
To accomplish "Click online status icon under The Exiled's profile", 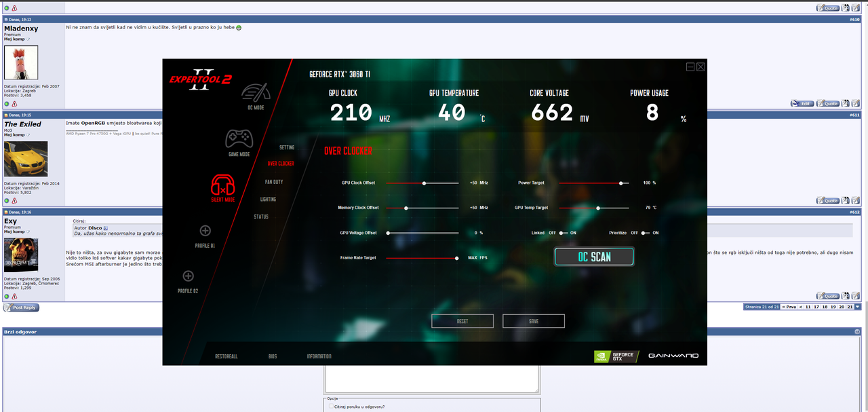I will point(7,200).
